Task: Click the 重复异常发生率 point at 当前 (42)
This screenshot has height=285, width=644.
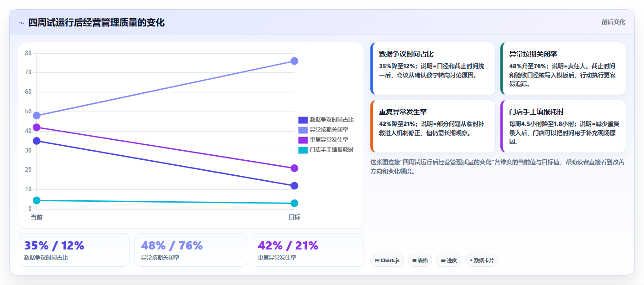Action: point(36,127)
